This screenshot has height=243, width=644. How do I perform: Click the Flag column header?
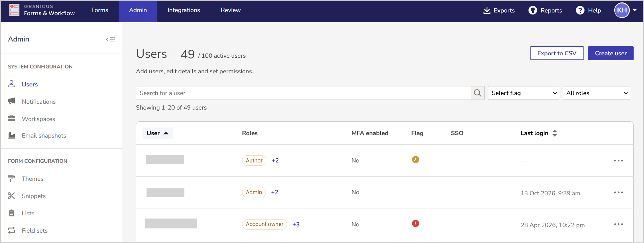pos(417,133)
